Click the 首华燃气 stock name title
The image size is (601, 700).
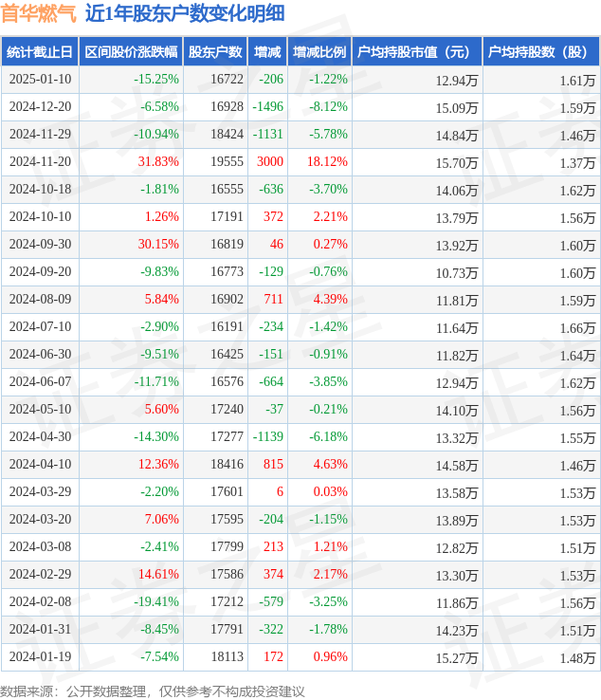tap(39, 13)
